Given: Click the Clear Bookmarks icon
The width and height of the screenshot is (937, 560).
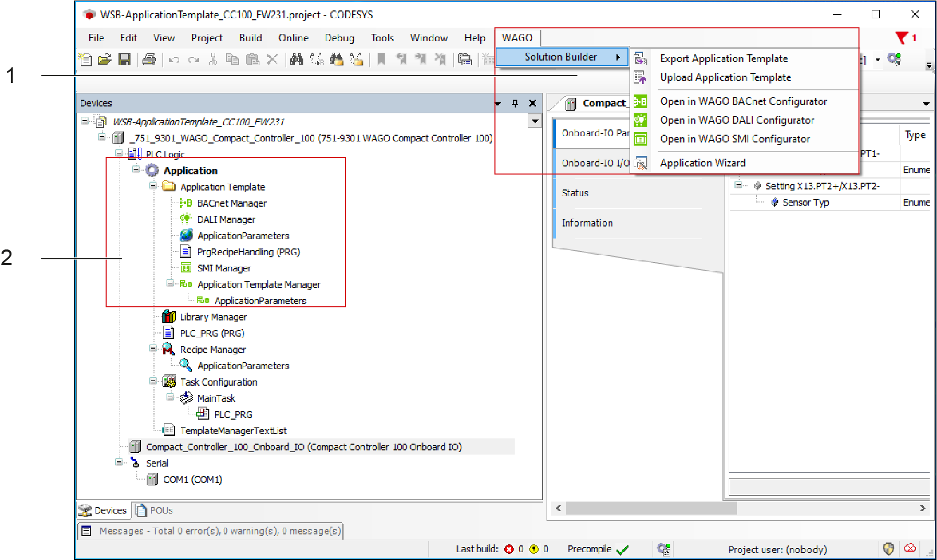Looking at the screenshot, I should tap(440, 59).
